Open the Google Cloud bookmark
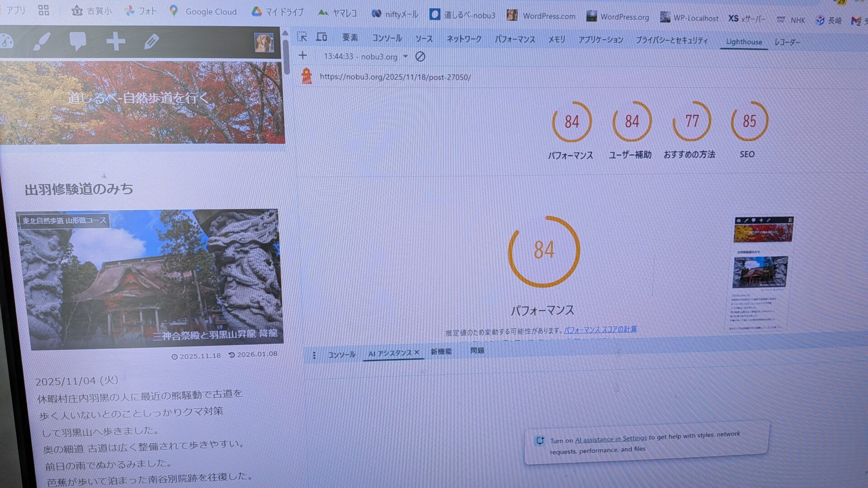Viewport: 868px width, 488px height. click(x=211, y=12)
